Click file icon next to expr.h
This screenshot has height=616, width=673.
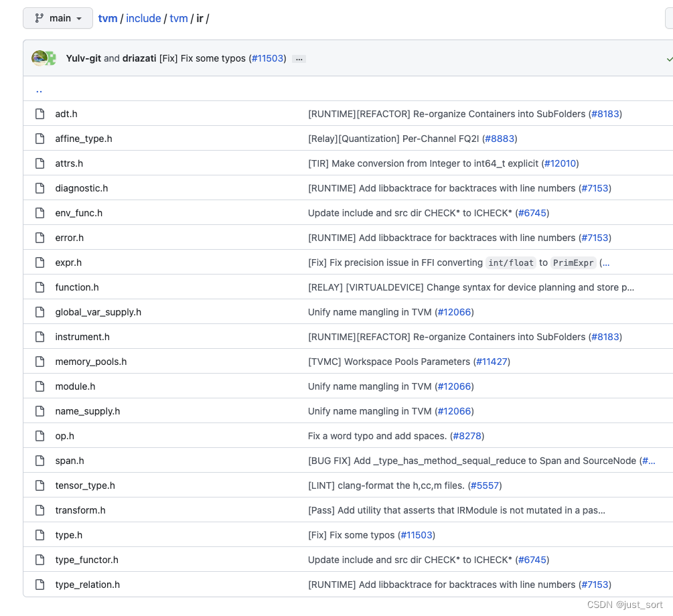click(40, 262)
